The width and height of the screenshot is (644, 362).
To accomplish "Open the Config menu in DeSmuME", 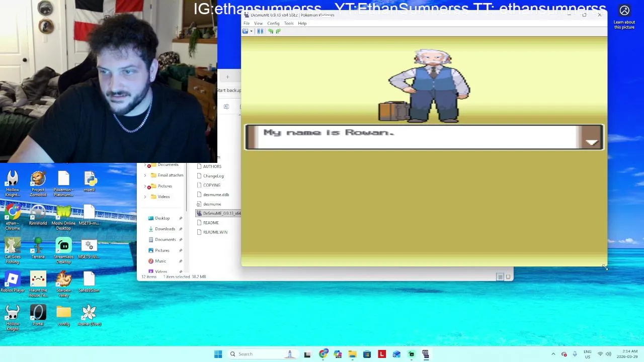I will [273, 23].
